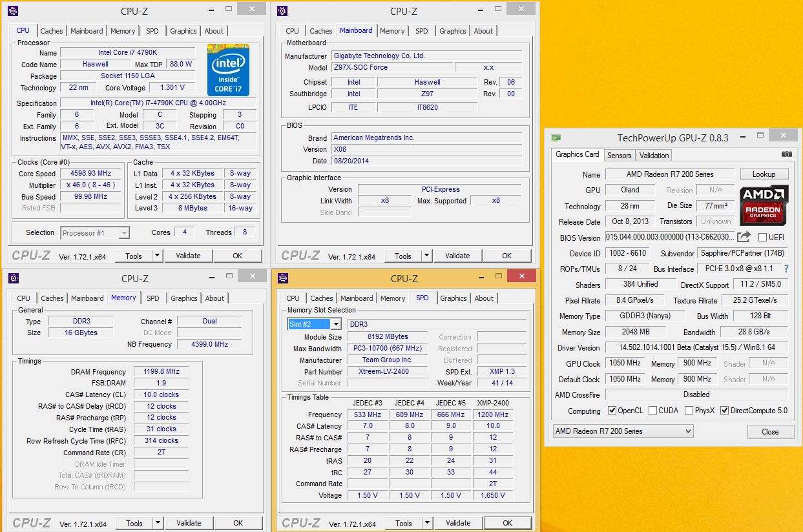Click the DRAM Frequency 1199.8 MHz value
Screen dimensions: 803x532
click(x=162, y=372)
